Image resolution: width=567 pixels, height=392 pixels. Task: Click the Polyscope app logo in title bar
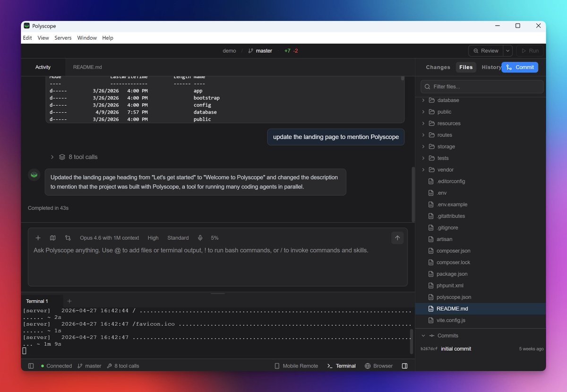[x=27, y=26]
